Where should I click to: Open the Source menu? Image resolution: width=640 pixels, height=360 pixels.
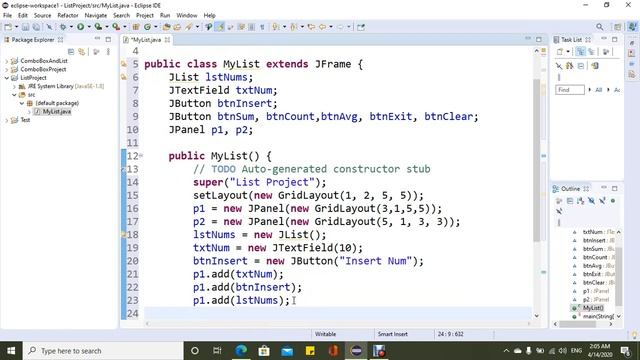(42, 16)
